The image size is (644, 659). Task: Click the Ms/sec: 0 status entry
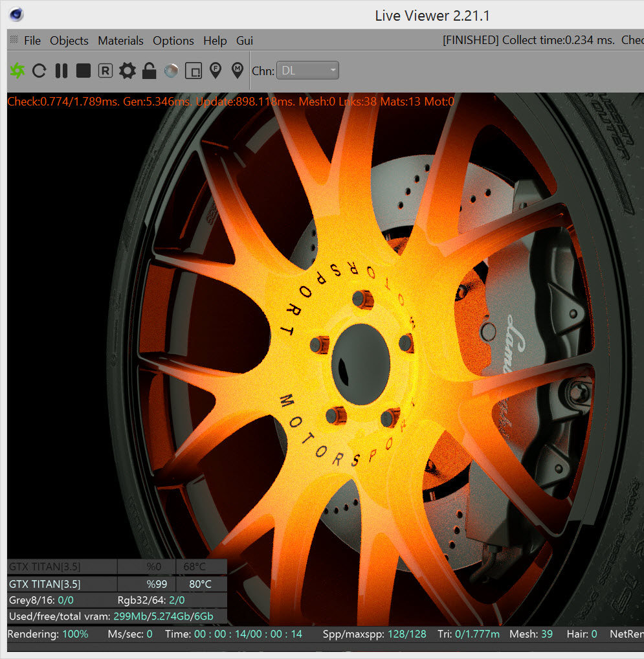[x=130, y=634]
